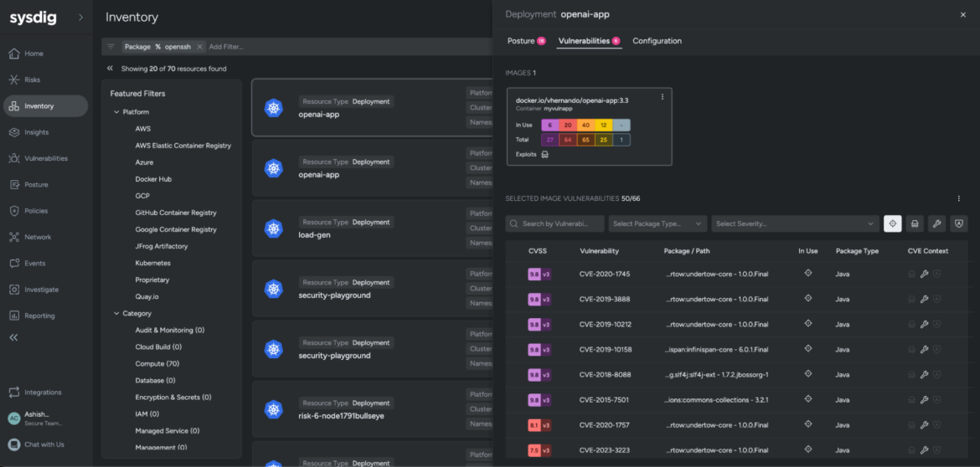This screenshot has width=980, height=467.
Task: Collapse the Platform filter group
Action: coord(116,112)
